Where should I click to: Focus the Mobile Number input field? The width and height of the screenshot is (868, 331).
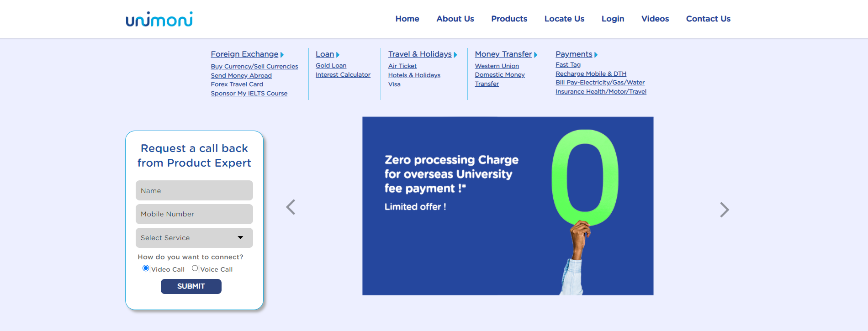point(194,214)
